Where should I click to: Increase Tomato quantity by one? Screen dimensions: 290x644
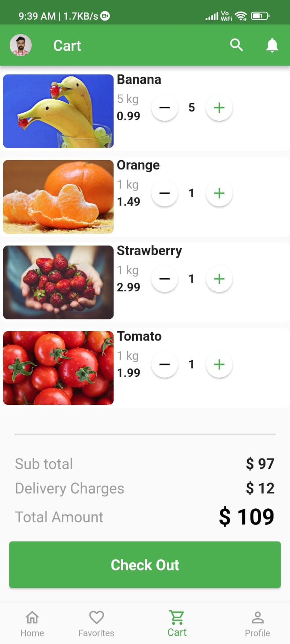coord(219,364)
